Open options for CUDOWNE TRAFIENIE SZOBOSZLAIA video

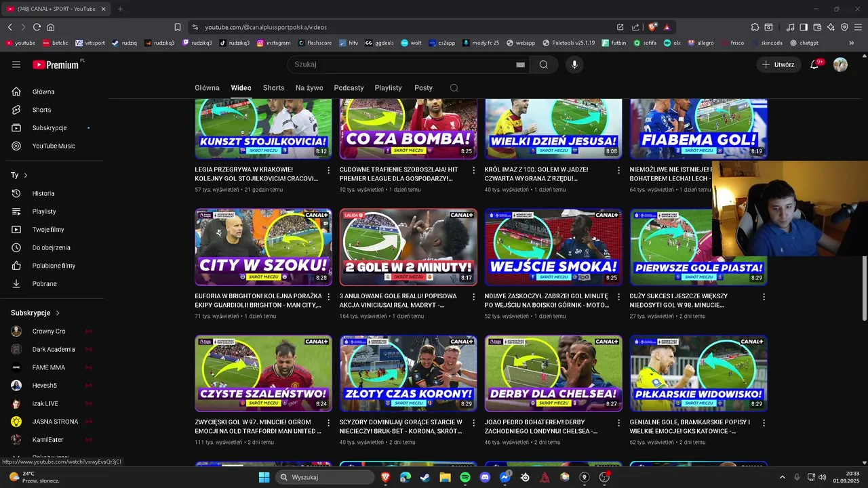[x=474, y=170]
